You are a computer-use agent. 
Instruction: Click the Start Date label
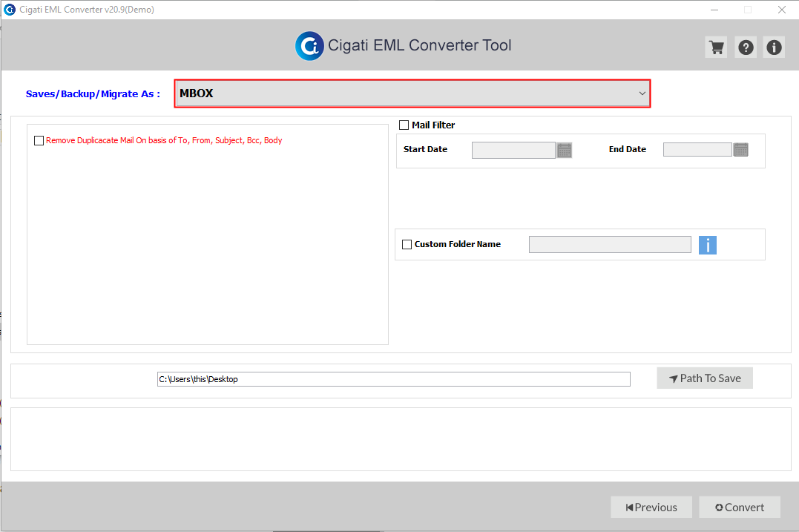pyautogui.click(x=426, y=149)
